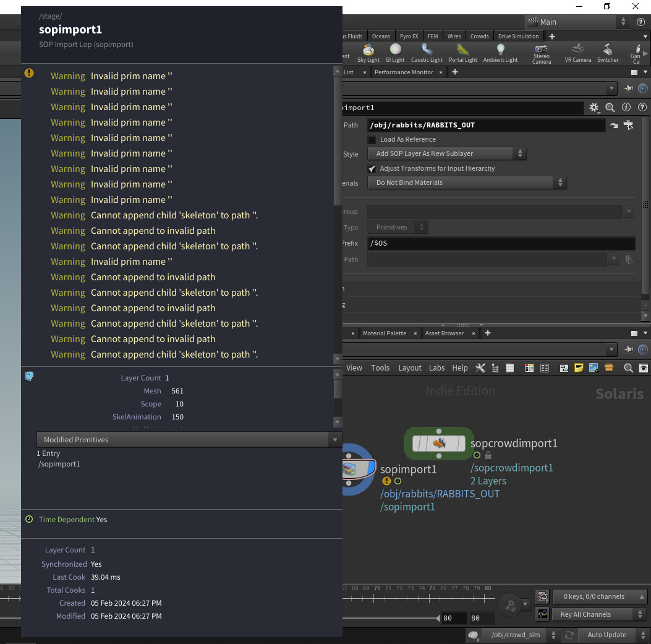Open the parameter gear settings menu

(594, 108)
